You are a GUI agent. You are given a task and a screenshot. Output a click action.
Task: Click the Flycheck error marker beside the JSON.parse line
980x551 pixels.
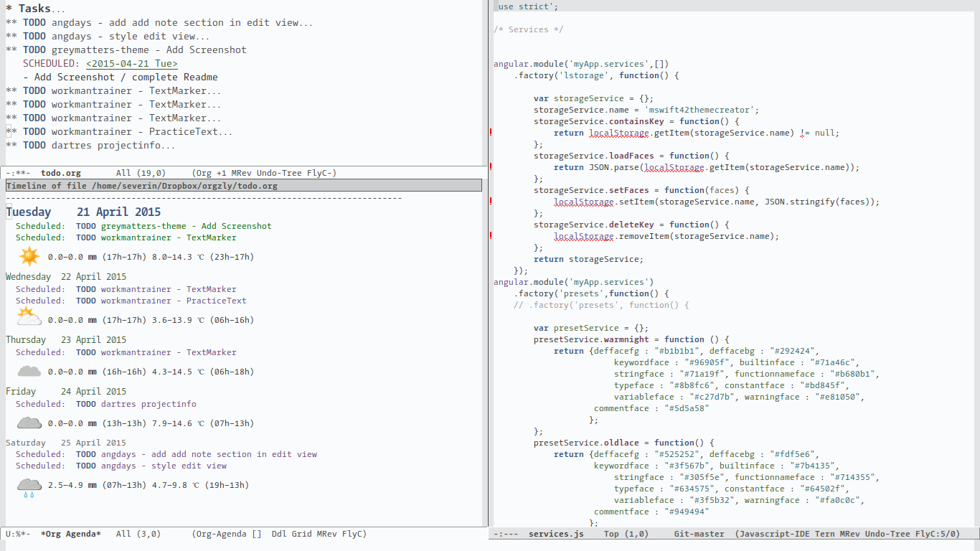(x=491, y=166)
